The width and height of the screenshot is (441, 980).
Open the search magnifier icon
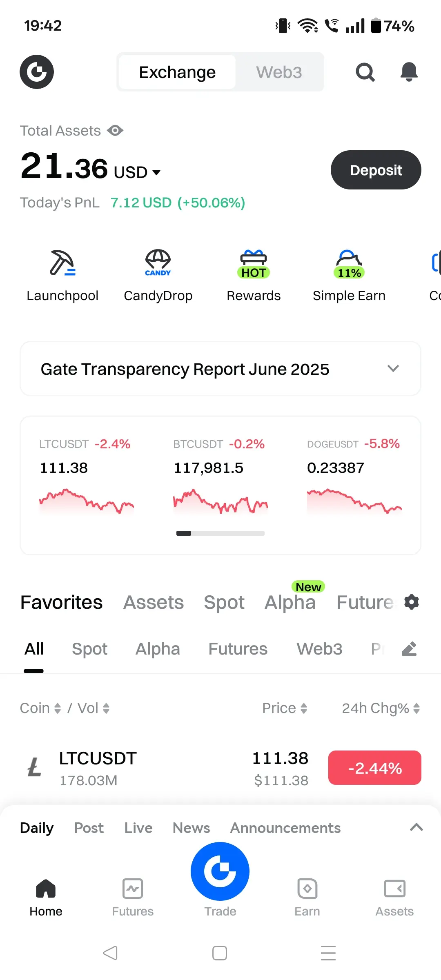(365, 72)
